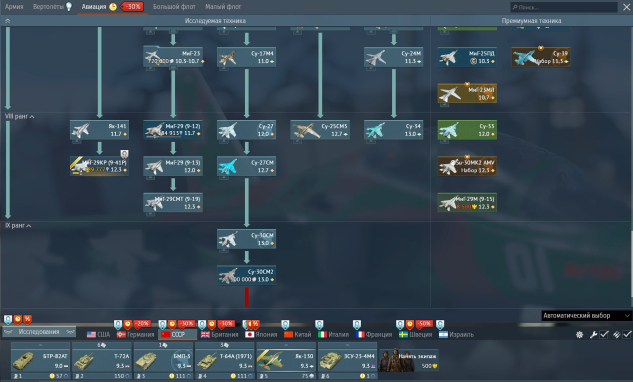Pick the ЗСУ-23-4М4 crew slot

(348, 361)
